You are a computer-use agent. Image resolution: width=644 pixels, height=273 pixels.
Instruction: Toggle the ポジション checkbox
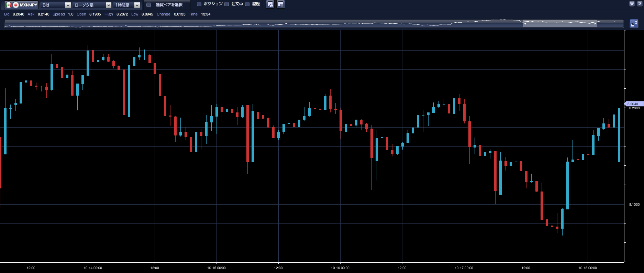[199, 4]
